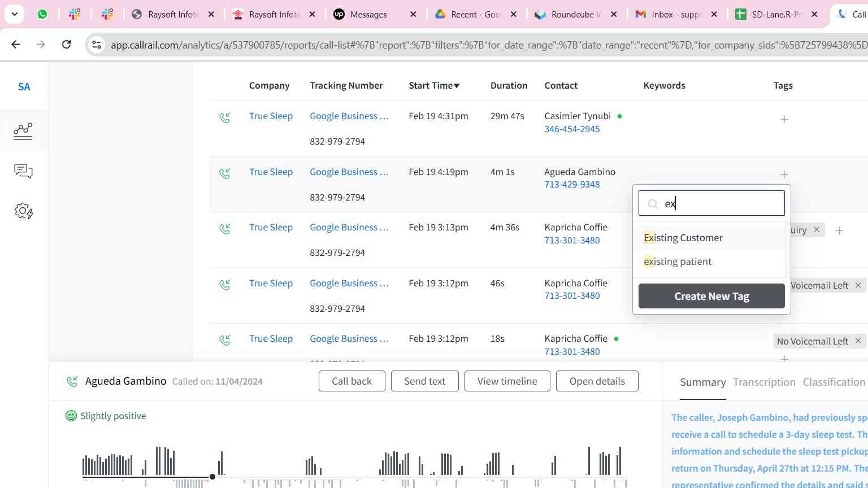
Task: Reload the page with refresh icon
Action: (x=66, y=44)
